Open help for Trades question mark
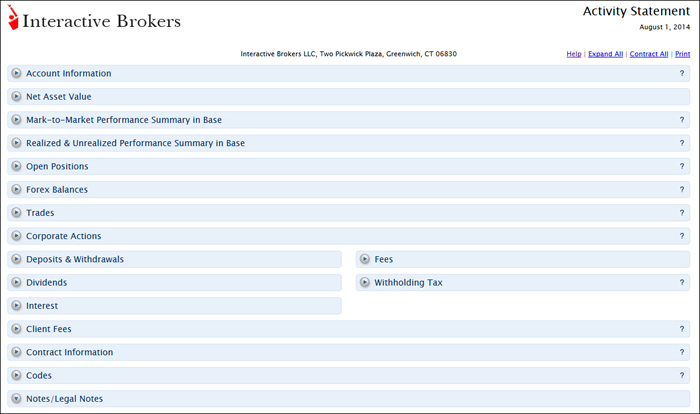This screenshot has width=700, height=414. coord(682,213)
